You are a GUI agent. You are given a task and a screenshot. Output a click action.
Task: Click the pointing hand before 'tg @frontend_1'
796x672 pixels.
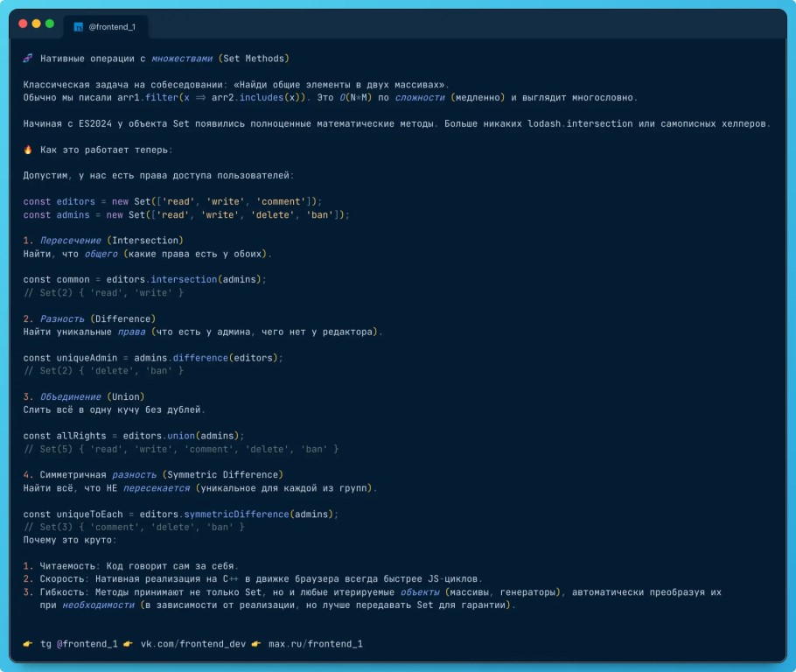tap(28, 643)
